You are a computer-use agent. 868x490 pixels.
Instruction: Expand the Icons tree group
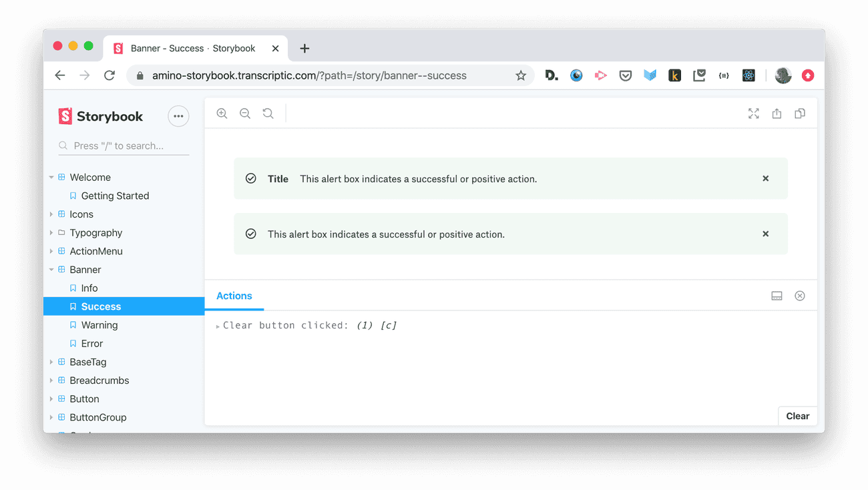point(51,214)
